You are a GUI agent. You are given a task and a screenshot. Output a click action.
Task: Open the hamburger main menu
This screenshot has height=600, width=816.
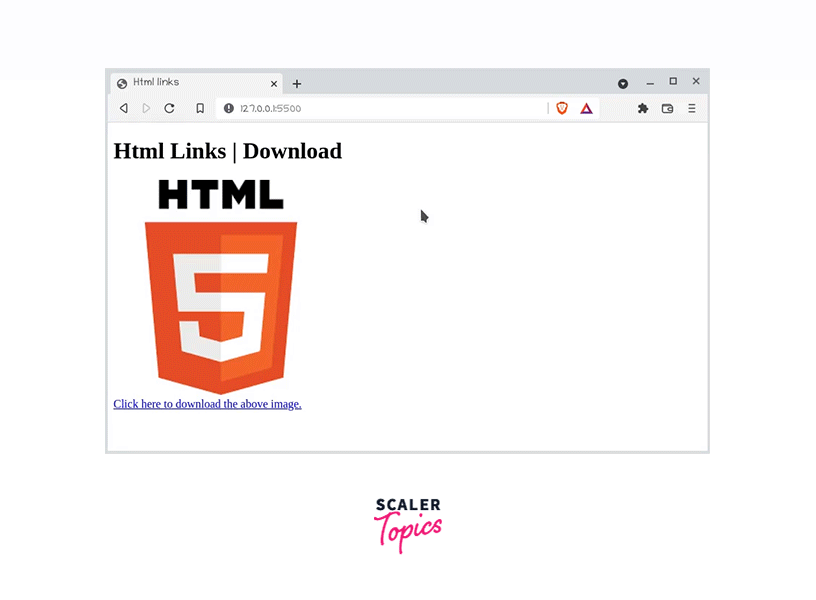[692, 108]
